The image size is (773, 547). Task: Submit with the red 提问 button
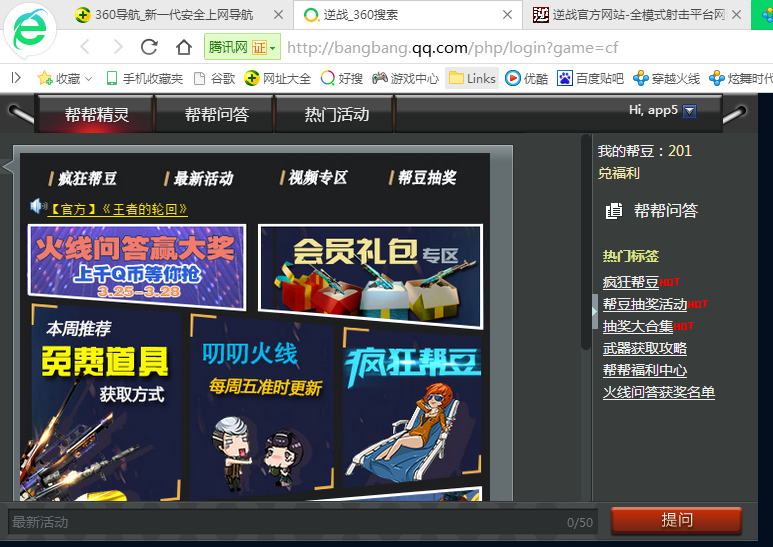click(x=676, y=520)
